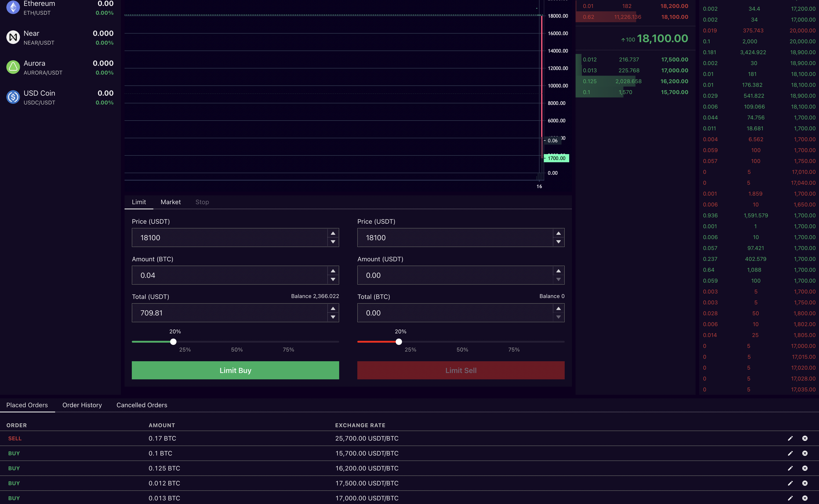The image size is (819, 504).
Task: Click the green buy percentage slider handle
Action: (x=173, y=342)
